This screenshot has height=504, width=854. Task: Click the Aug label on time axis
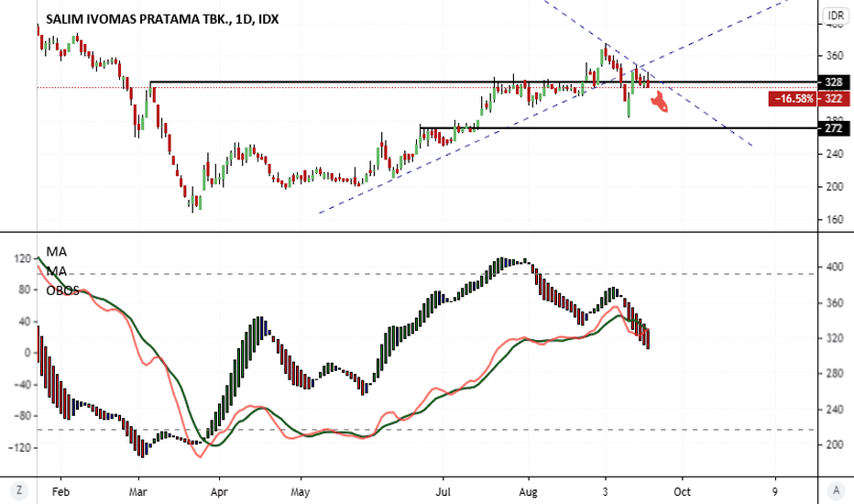point(528,492)
